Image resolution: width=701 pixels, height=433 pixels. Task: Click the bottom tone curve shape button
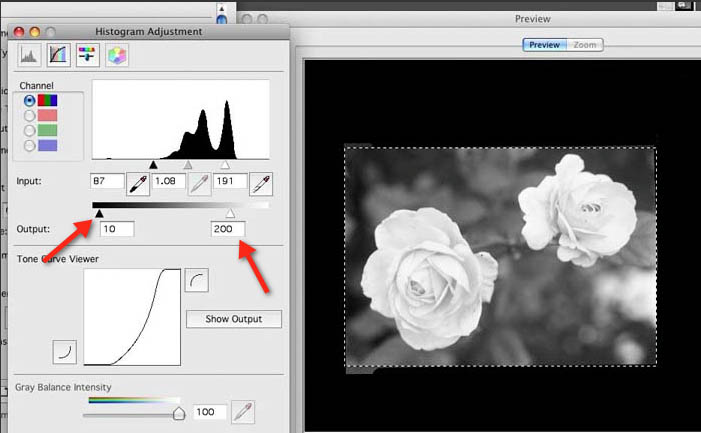[x=64, y=352]
